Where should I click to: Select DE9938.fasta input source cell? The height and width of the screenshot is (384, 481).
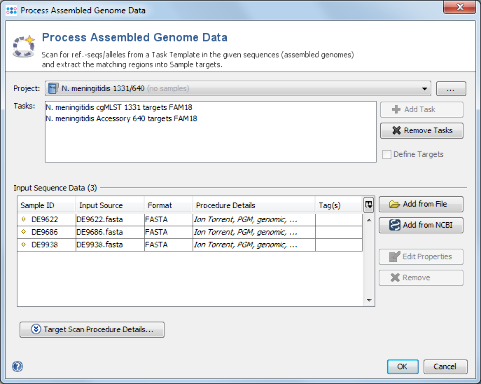110,245
